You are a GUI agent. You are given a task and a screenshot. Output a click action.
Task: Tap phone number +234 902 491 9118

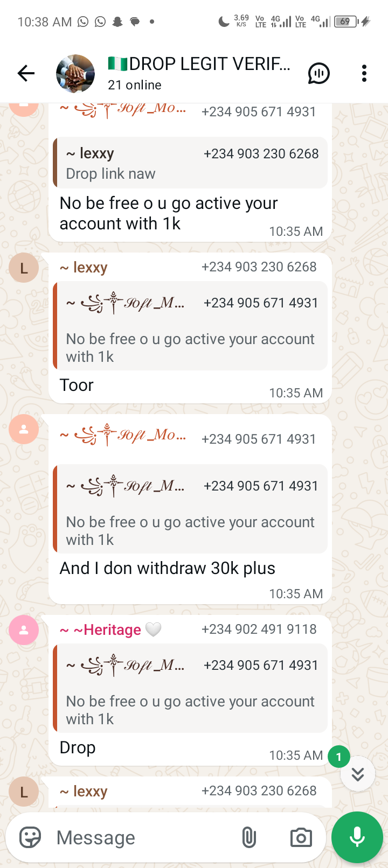pos(259,629)
